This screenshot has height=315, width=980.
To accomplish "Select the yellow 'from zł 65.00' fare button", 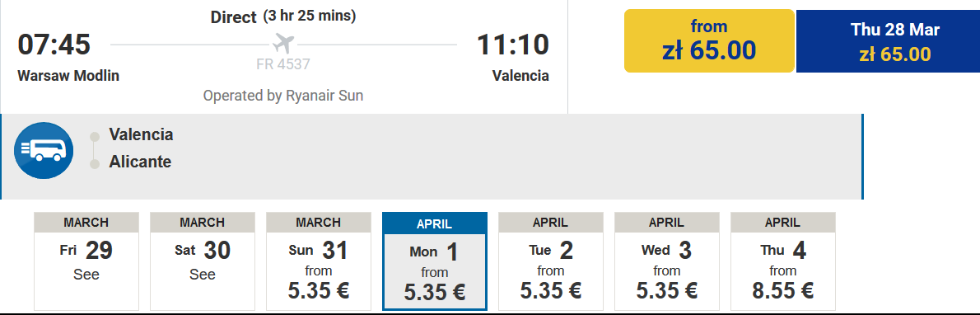I will [x=709, y=40].
